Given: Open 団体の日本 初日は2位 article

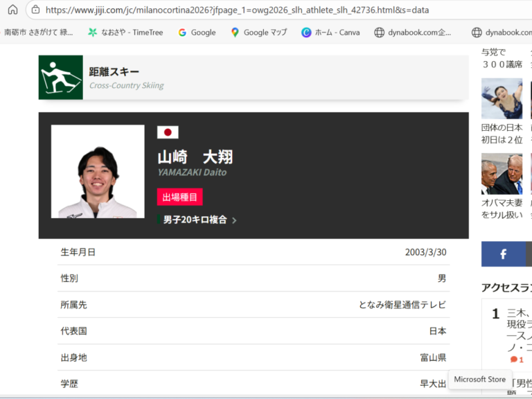Looking at the screenshot, I should (502, 134).
